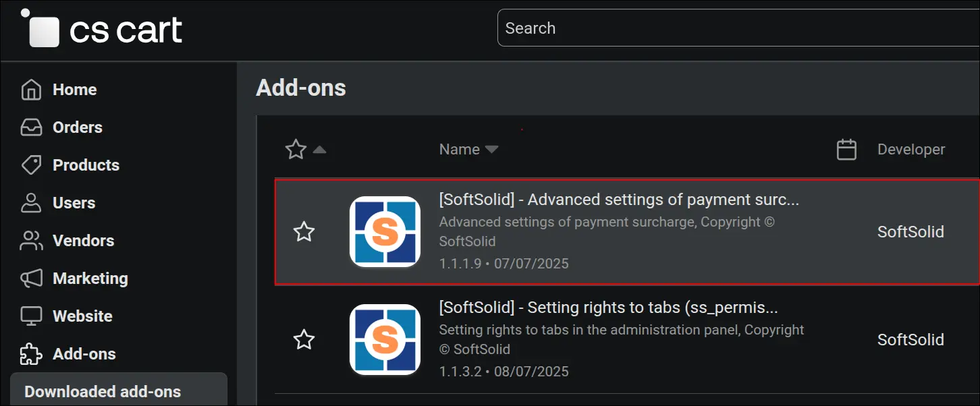Click the Users person icon
This screenshot has width=980, height=406.
click(31, 203)
